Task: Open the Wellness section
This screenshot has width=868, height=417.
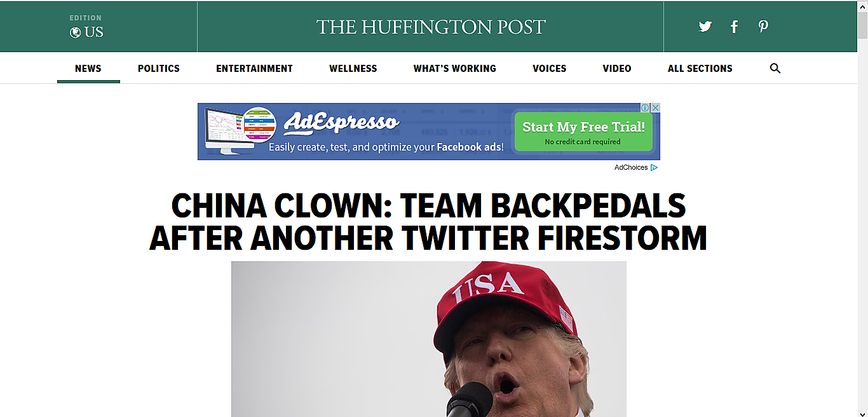Action: point(353,68)
